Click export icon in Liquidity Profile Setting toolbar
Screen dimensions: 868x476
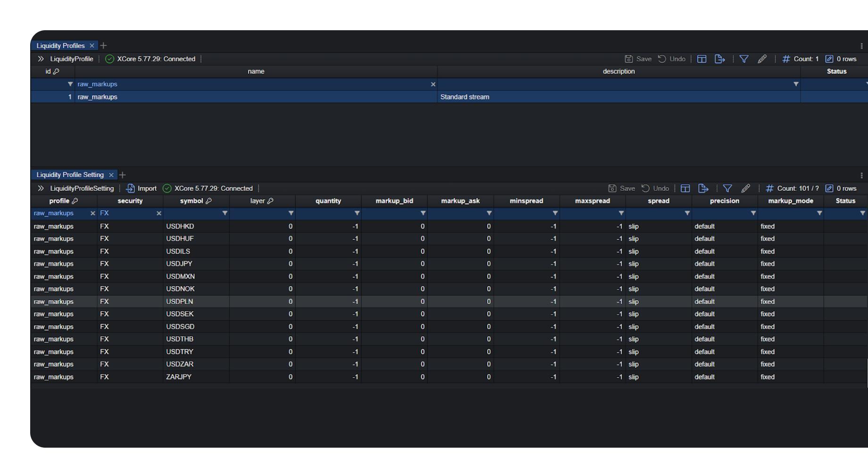click(x=703, y=188)
